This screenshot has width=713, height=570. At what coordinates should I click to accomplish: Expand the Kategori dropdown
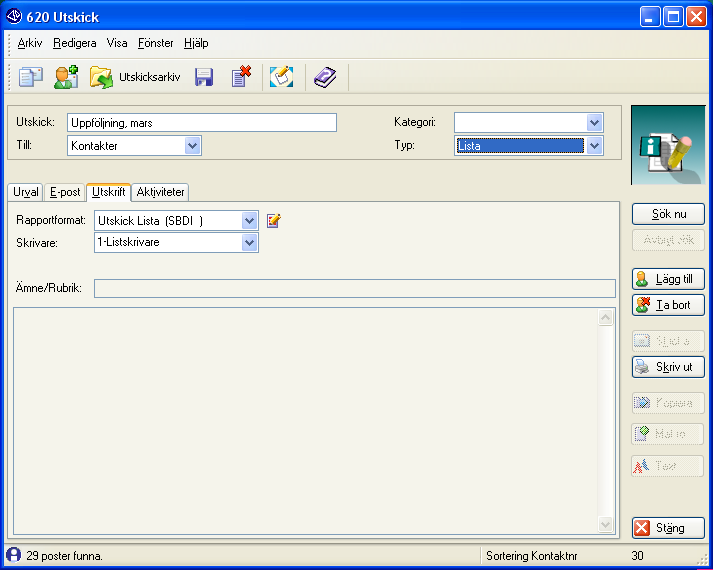(594, 122)
